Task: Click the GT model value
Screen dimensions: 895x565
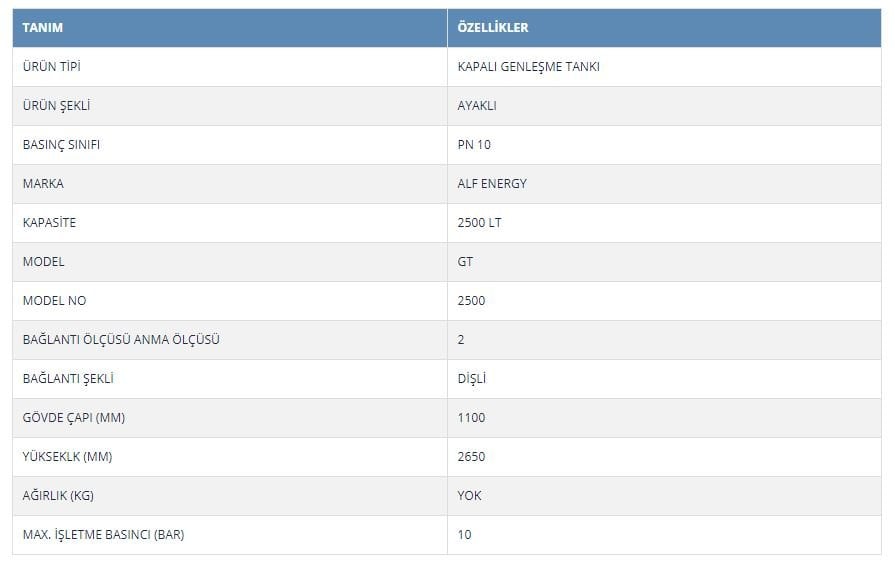Action: click(465, 261)
